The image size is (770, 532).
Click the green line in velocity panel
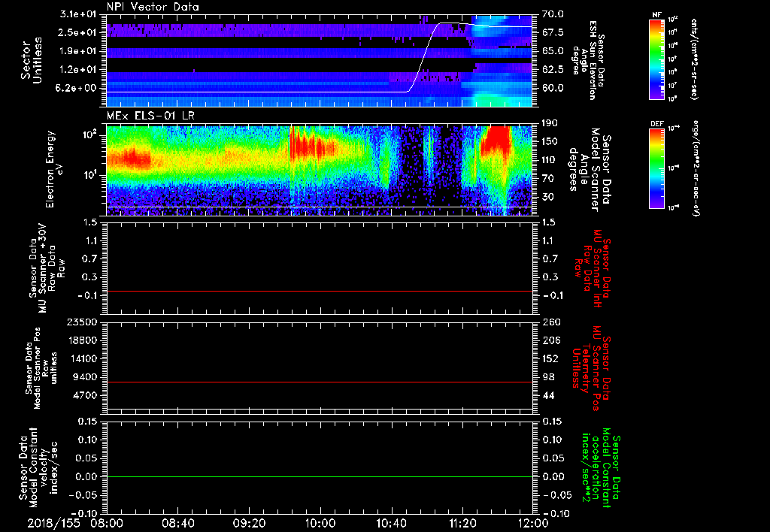[x=319, y=476]
